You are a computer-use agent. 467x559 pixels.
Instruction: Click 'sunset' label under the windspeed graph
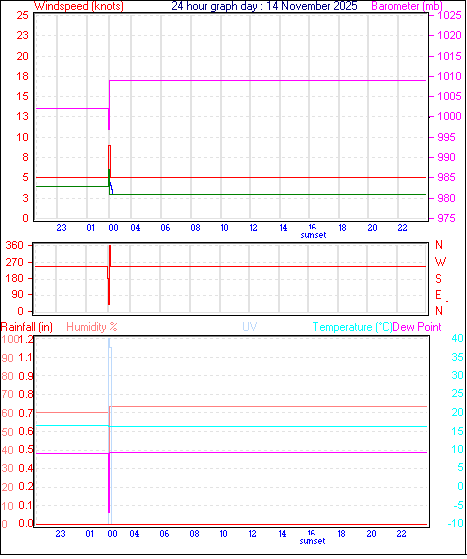pos(313,235)
